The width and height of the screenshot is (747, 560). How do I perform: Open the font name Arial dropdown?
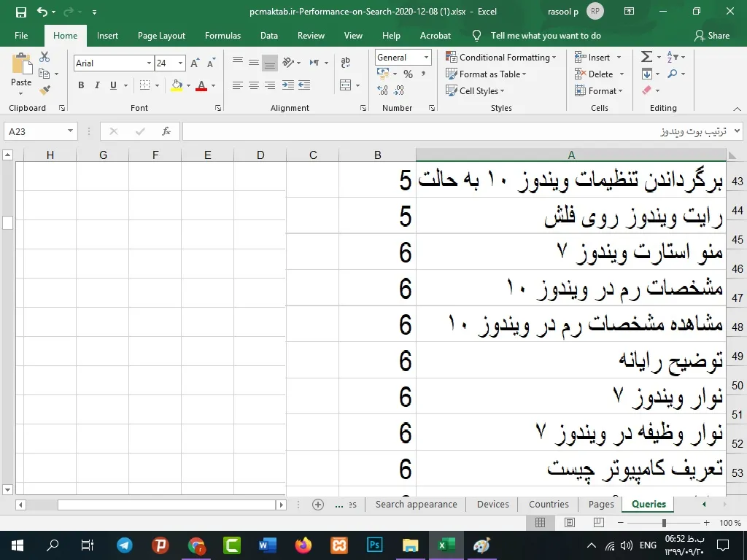(149, 63)
